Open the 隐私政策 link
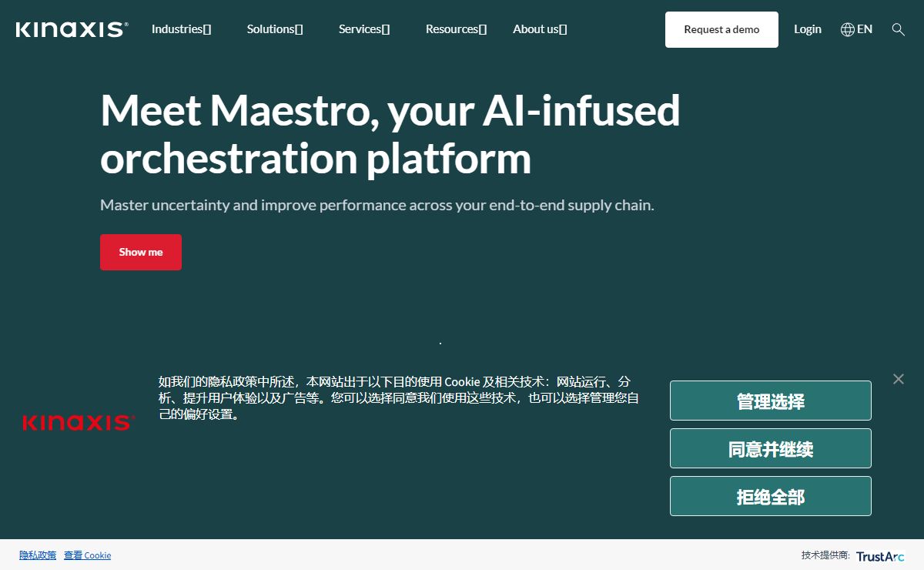Screen dimensions: 924x570 point(38,555)
